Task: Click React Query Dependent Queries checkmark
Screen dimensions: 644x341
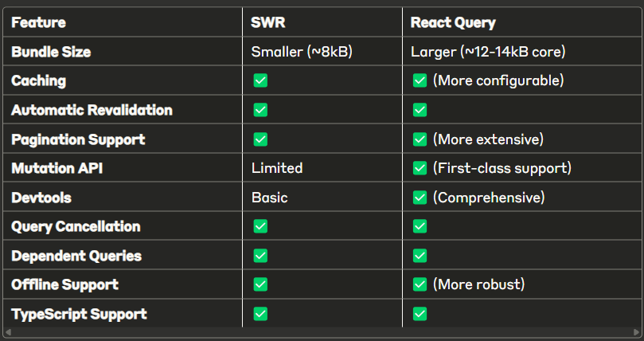Action: coord(420,256)
